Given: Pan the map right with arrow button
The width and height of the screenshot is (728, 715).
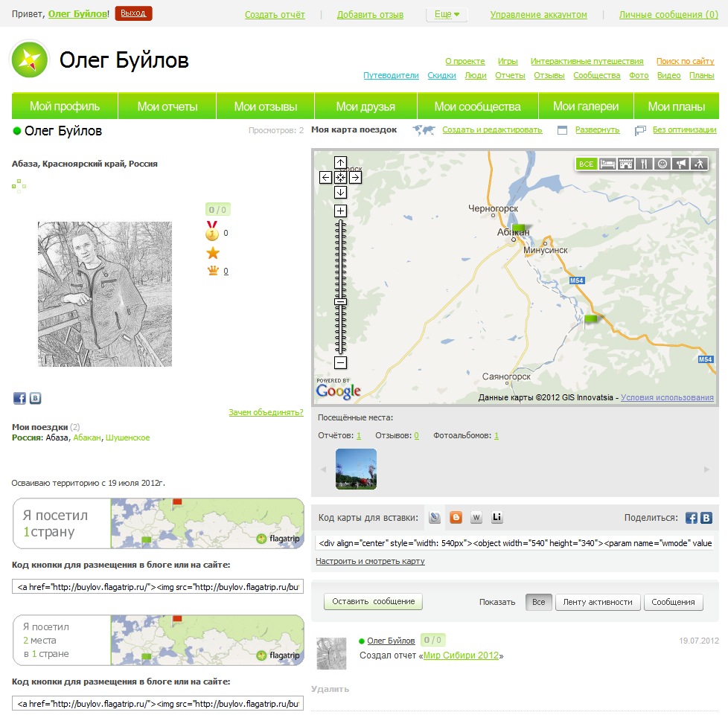Looking at the screenshot, I should (x=355, y=177).
